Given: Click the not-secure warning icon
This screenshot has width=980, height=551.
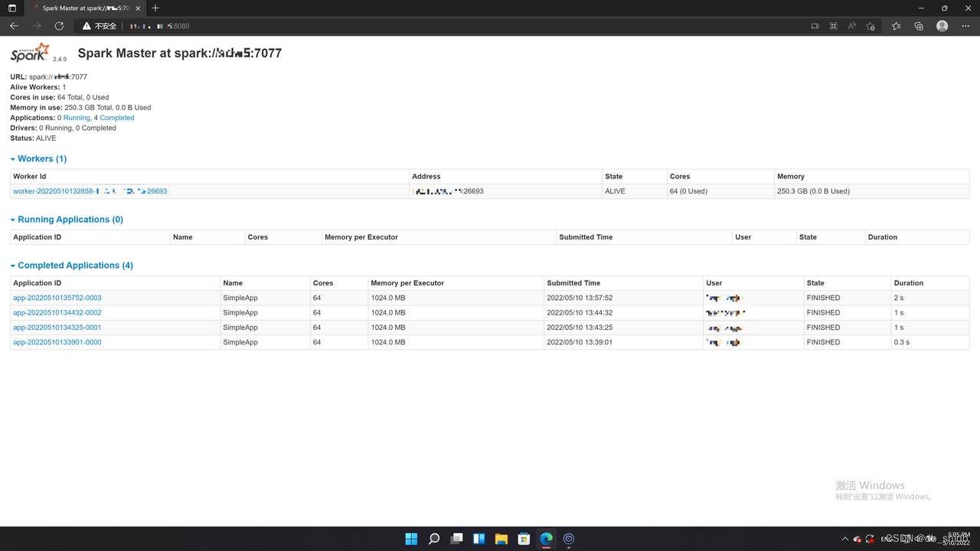Looking at the screenshot, I should coord(87,26).
